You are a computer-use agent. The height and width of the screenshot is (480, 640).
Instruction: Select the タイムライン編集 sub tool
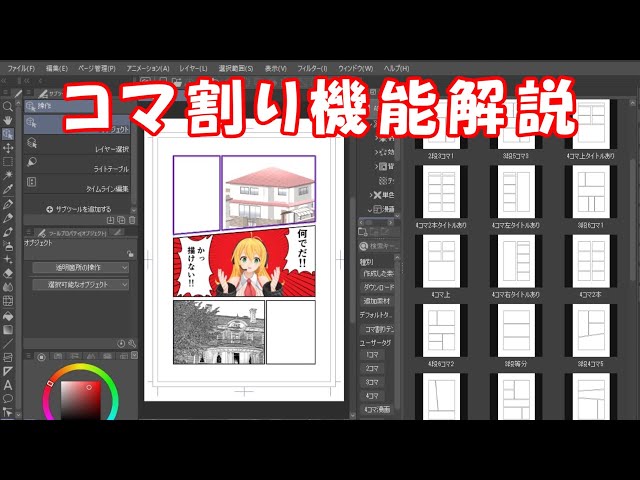point(78,184)
